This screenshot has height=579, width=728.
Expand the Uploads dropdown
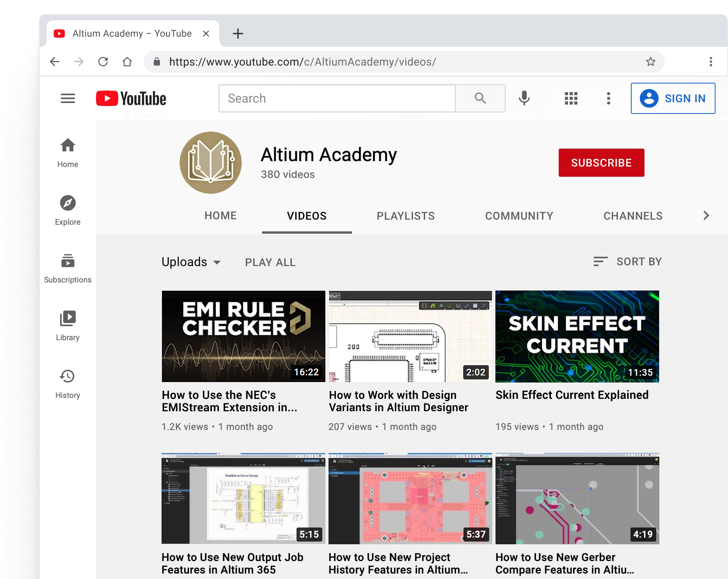tap(191, 262)
